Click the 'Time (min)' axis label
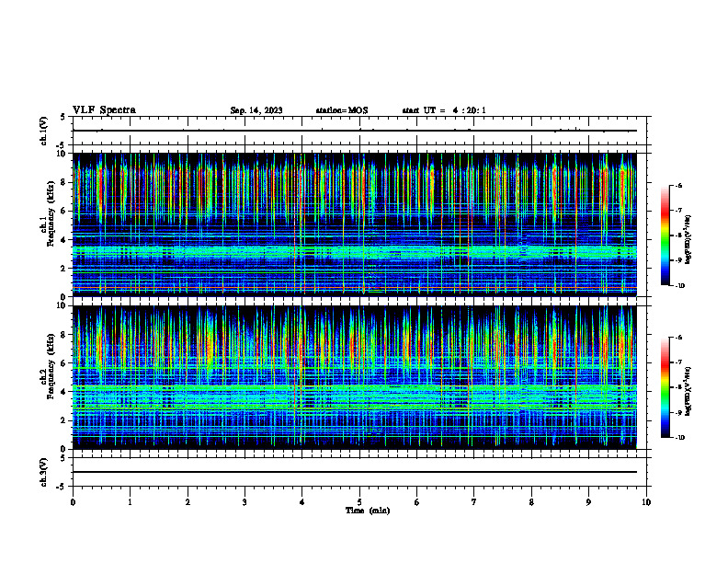The height and width of the screenshot is (563, 728). [x=368, y=511]
